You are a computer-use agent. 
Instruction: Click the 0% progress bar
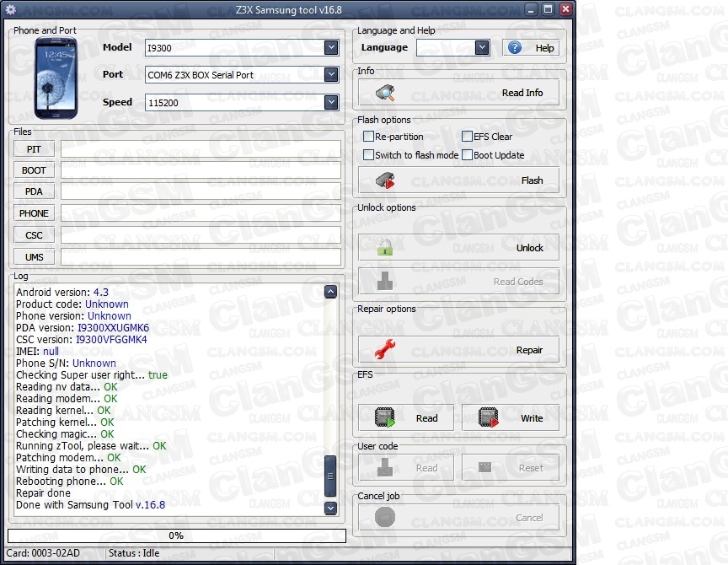point(177,535)
